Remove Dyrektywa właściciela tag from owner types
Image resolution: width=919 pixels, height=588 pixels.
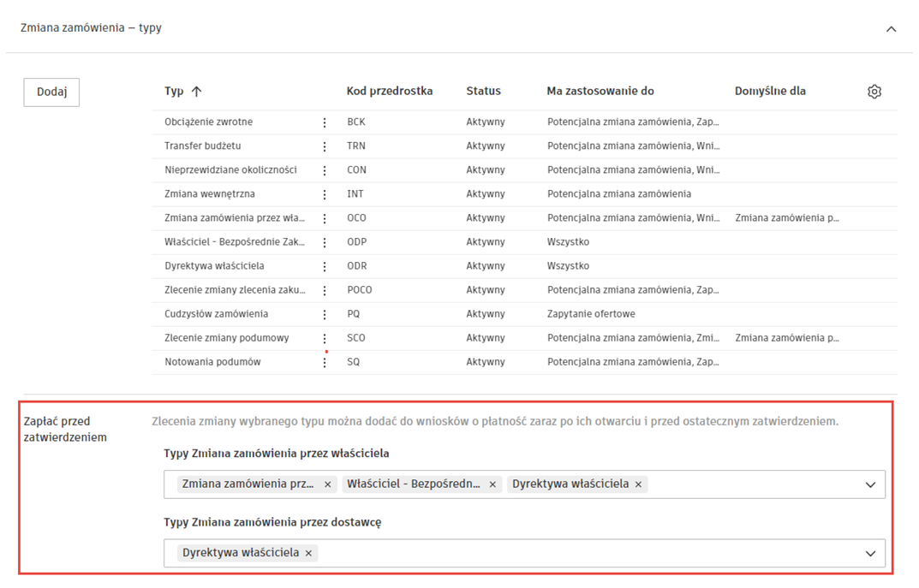[x=638, y=484]
